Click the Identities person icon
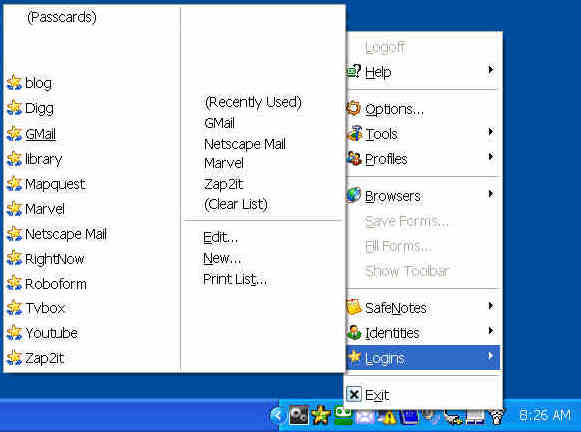Screen dimensions: 581x432 [x=354, y=332]
